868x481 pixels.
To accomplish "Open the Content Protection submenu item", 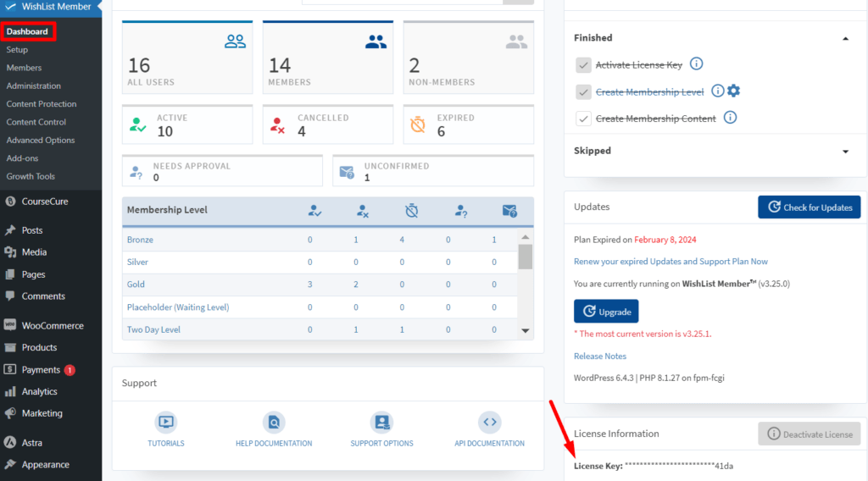I will [x=42, y=104].
